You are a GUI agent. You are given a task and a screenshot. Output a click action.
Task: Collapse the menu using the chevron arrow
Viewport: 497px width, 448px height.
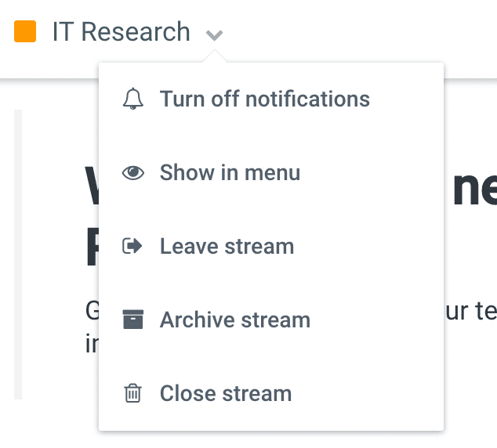pyautogui.click(x=215, y=34)
